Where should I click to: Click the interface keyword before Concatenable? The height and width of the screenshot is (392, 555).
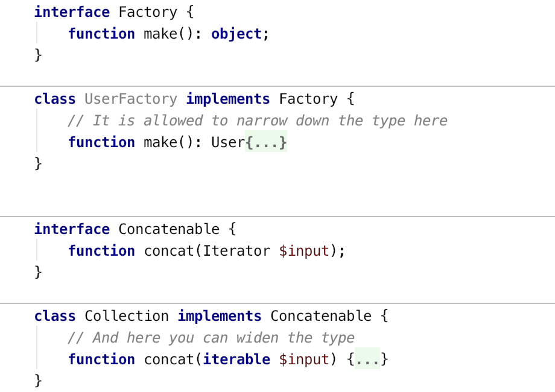72,229
